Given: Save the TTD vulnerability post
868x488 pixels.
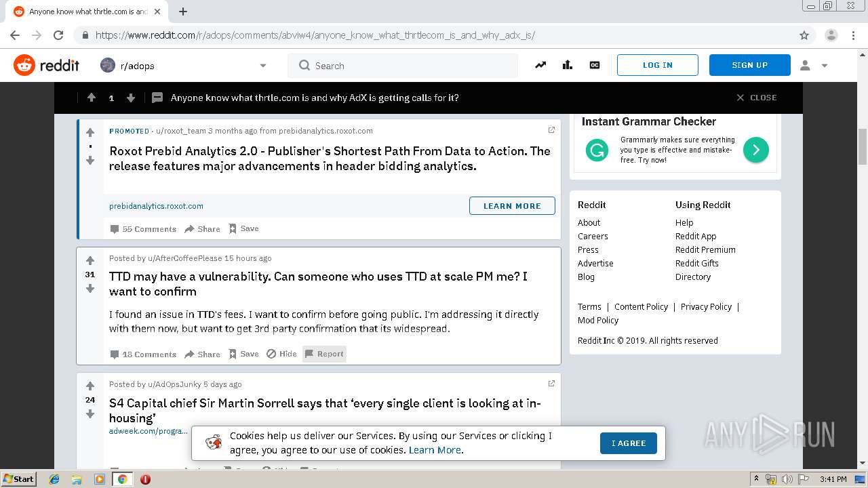Looking at the screenshot, I should pyautogui.click(x=243, y=354).
